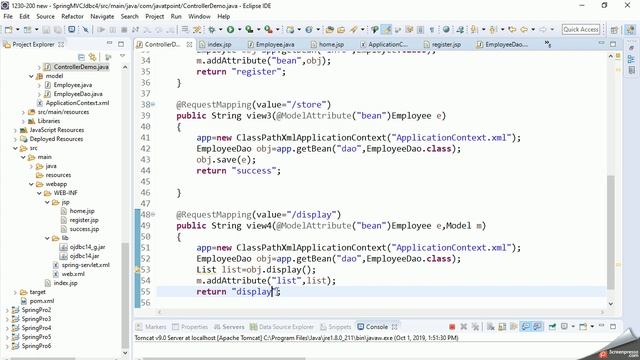The image size is (640, 360).
Task: Terminate server with red stop icon
Action: pyautogui.click(x=452, y=327)
